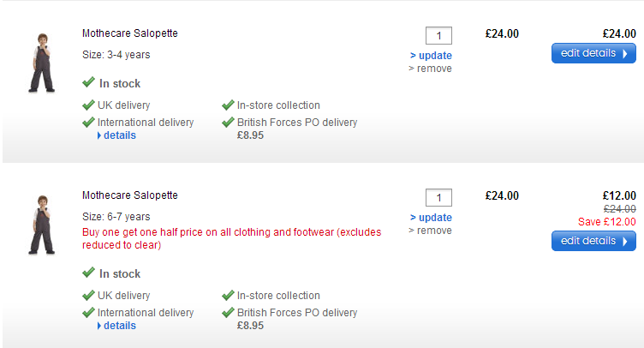Click British Forces PO delivery tick, second item
Screen dimensions: 644x348
(x=228, y=313)
